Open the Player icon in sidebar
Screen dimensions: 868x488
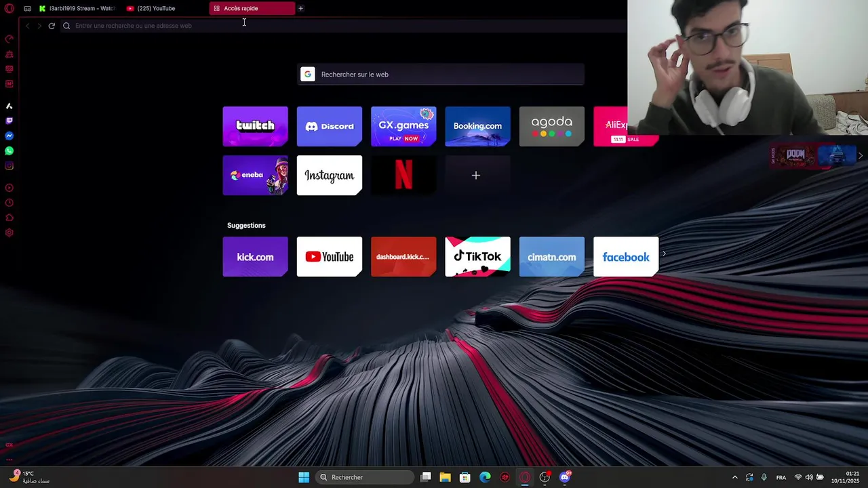9,188
